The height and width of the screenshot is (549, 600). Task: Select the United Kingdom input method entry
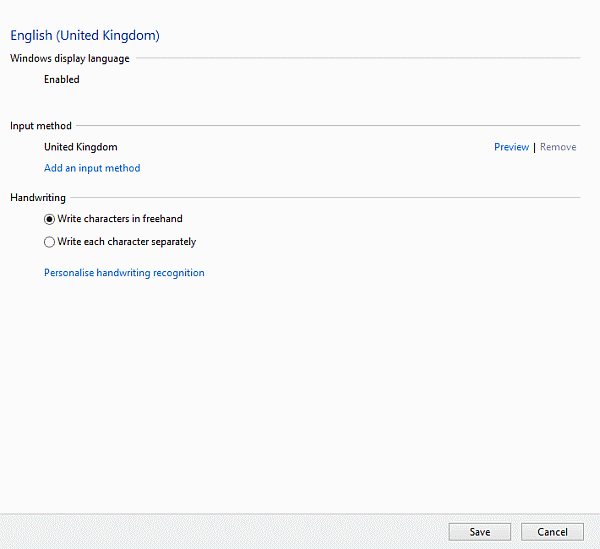tap(80, 147)
